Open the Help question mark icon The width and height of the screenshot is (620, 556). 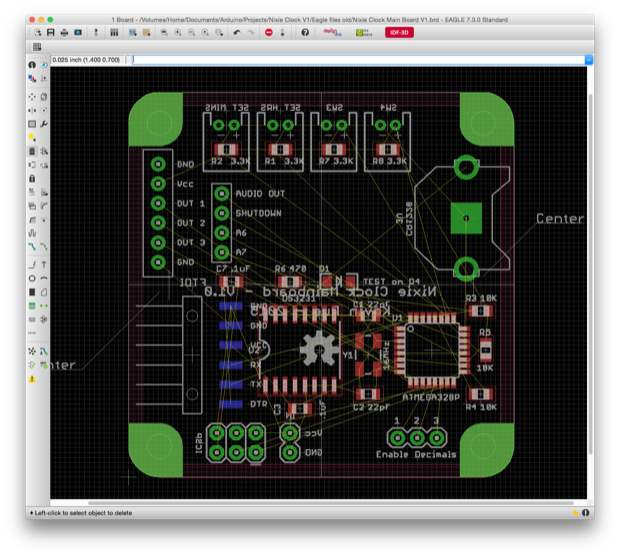pyautogui.click(x=305, y=32)
